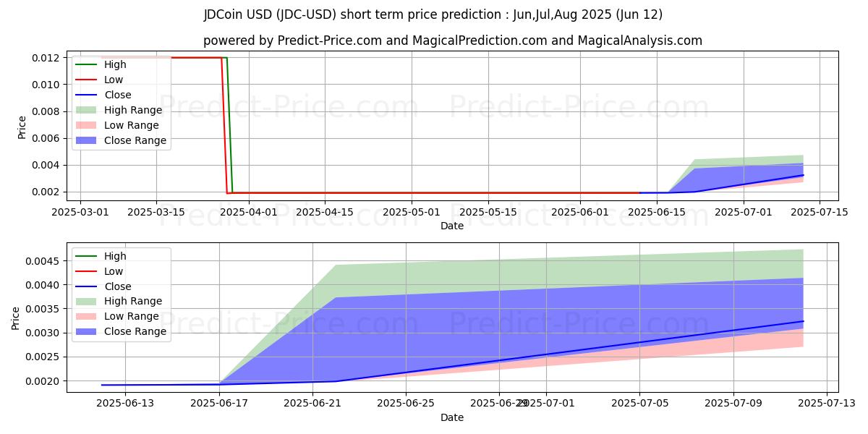Click the 'Price' y-axis label of bottom chart
Viewport: 868px width, 434px height.
click(16, 318)
